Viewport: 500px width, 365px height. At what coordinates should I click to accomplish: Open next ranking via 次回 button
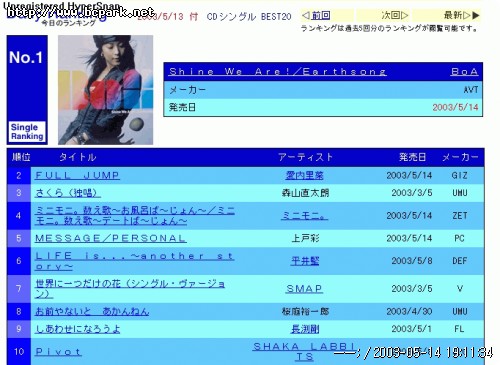tap(394, 15)
